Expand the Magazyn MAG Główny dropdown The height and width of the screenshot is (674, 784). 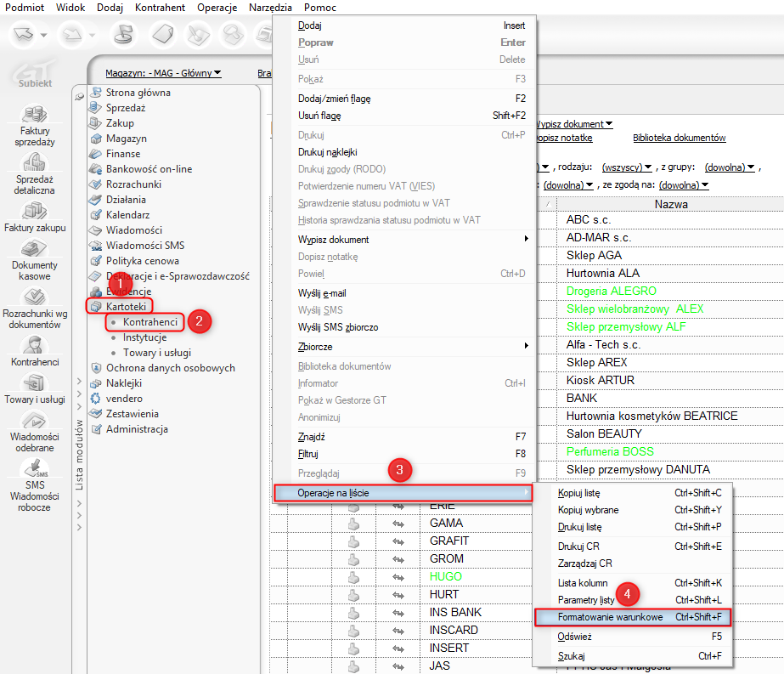pos(163,73)
